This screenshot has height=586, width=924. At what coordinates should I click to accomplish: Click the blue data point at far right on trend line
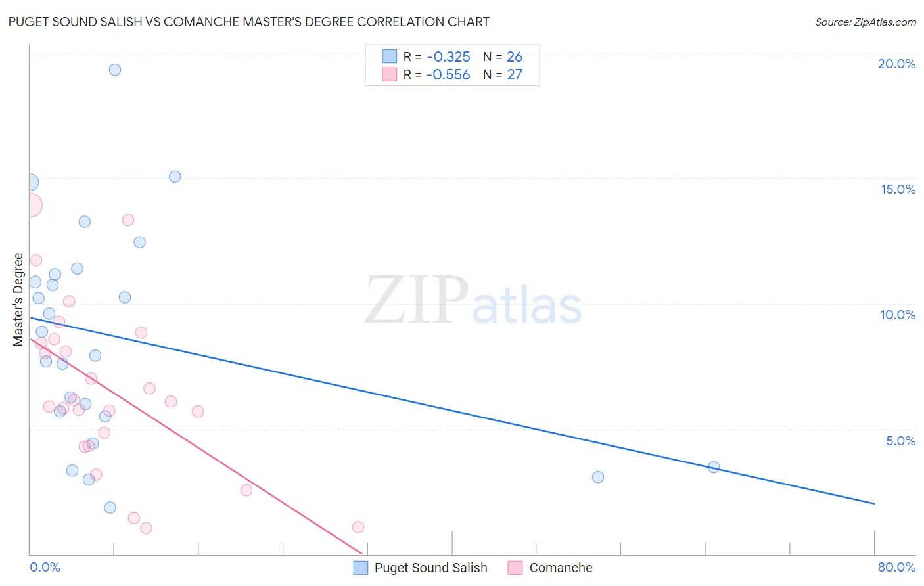click(714, 467)
